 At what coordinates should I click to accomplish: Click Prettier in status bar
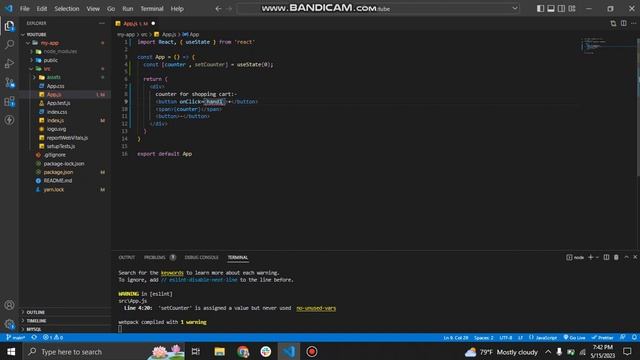[602, 338]
